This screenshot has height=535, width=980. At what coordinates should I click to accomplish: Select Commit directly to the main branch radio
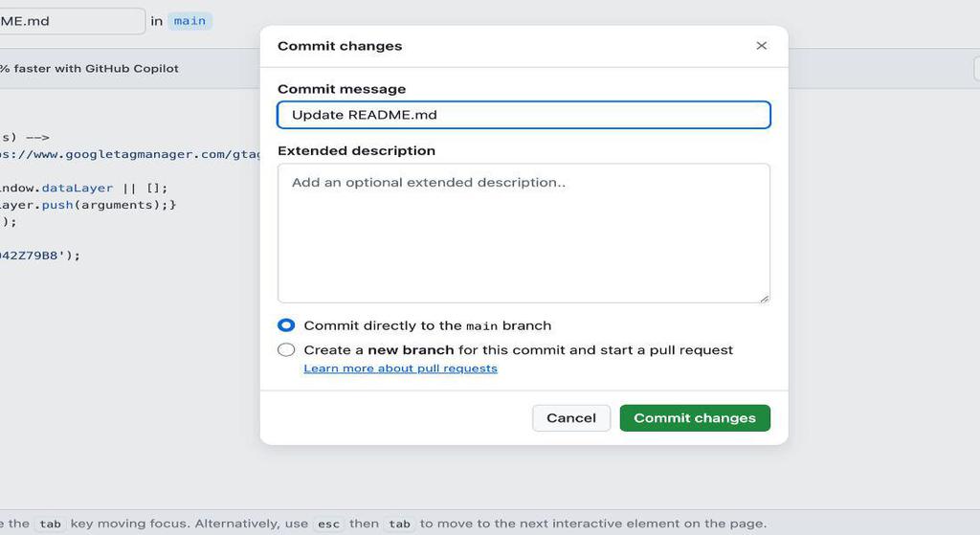pyautogui.click(x=286, y=325)
